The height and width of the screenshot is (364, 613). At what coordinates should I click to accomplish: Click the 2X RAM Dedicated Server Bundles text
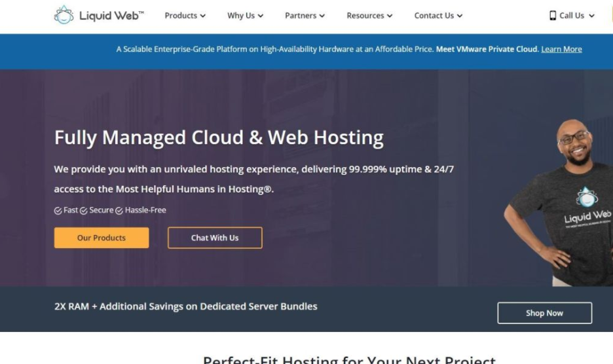(186, 306)
